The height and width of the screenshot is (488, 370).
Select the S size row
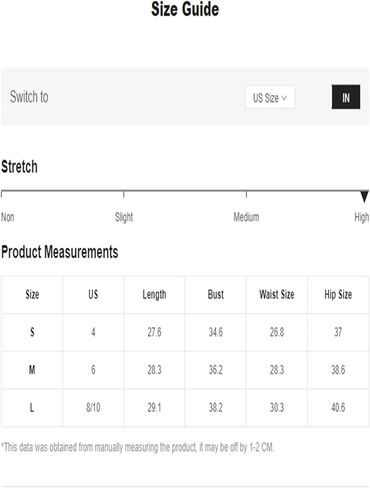pos(185,332)
